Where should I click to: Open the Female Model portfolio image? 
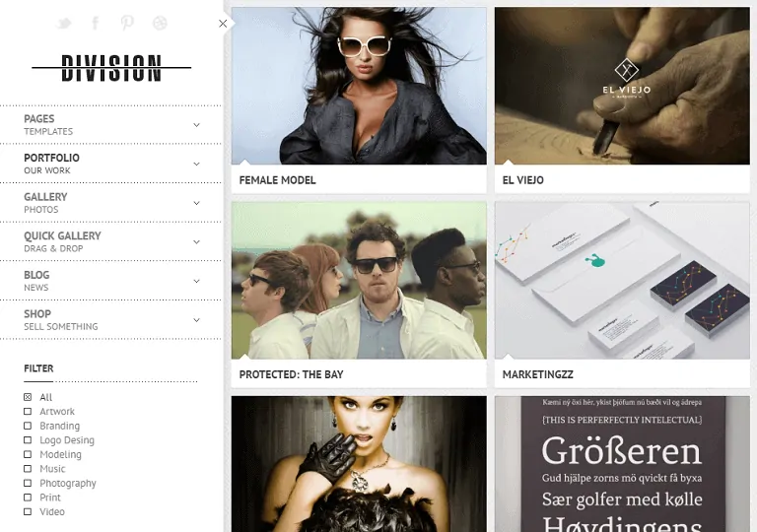[359, 86]
